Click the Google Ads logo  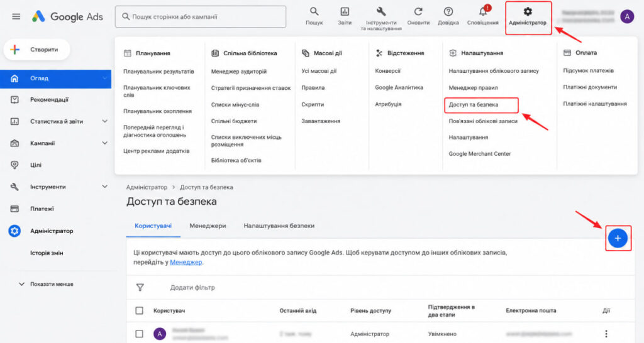point(68,17)
